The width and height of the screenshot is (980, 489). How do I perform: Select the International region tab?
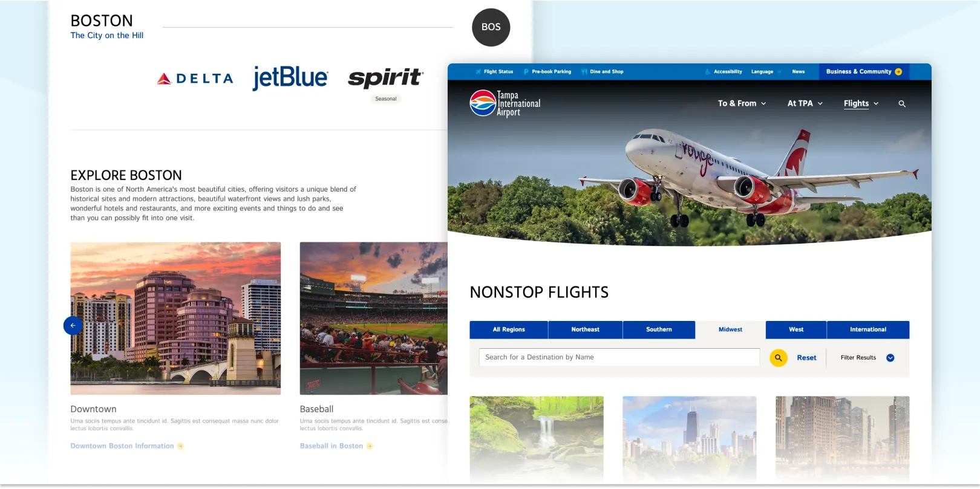(868, 329)
